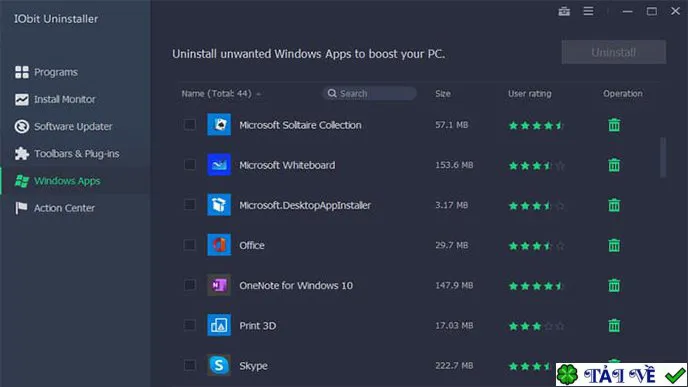Click the Install Monitor chart icon
This screenshot has height=387, width=688.
(22, 99)
